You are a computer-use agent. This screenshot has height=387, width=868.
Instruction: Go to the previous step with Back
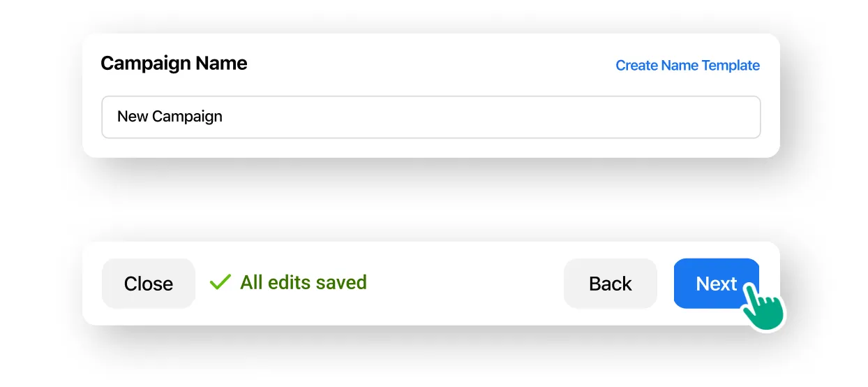tap(610, 284)
